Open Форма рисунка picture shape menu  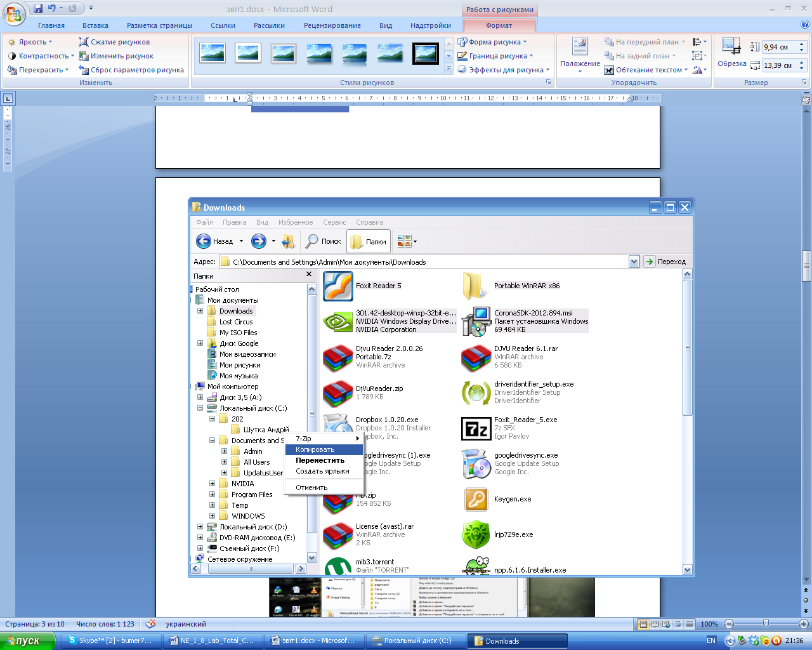(493, 42)
